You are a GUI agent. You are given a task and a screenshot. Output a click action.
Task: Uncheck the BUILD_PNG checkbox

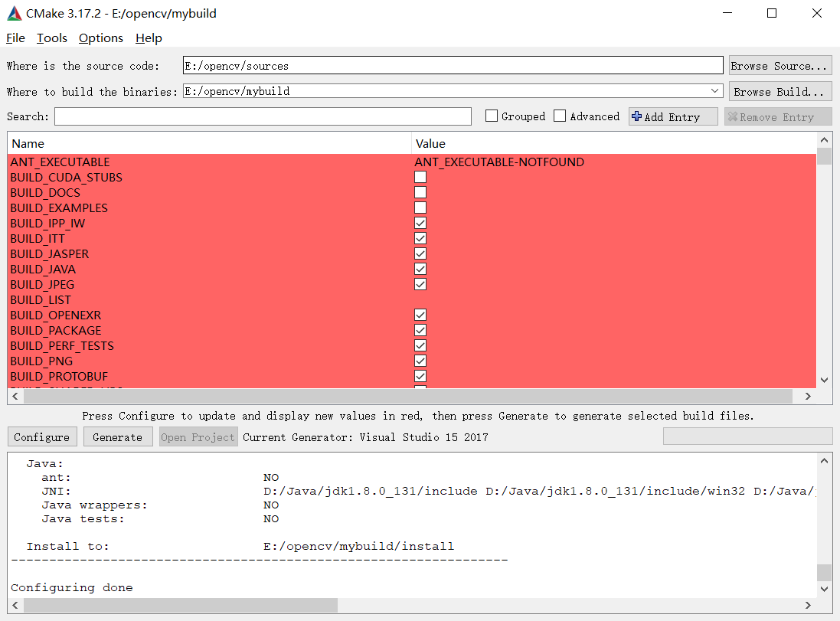pyautogui.click(x=420, y=361)
